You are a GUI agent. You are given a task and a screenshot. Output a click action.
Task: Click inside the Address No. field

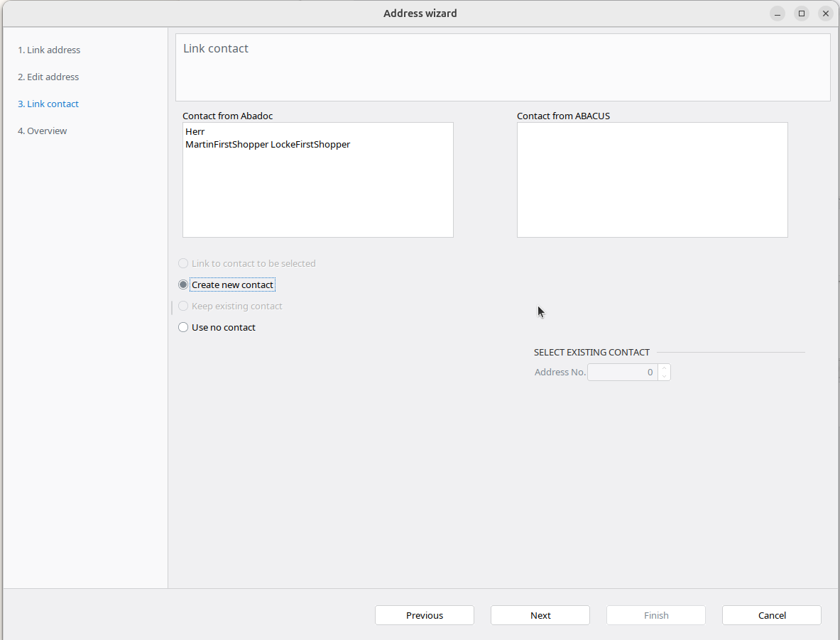tap(622, 373)
